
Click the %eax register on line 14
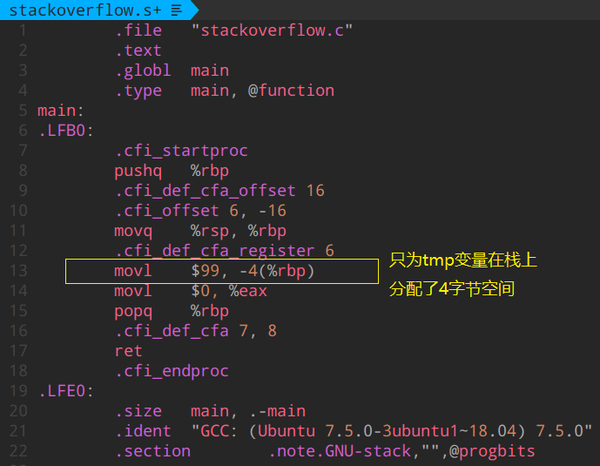(x=247, y=291)
